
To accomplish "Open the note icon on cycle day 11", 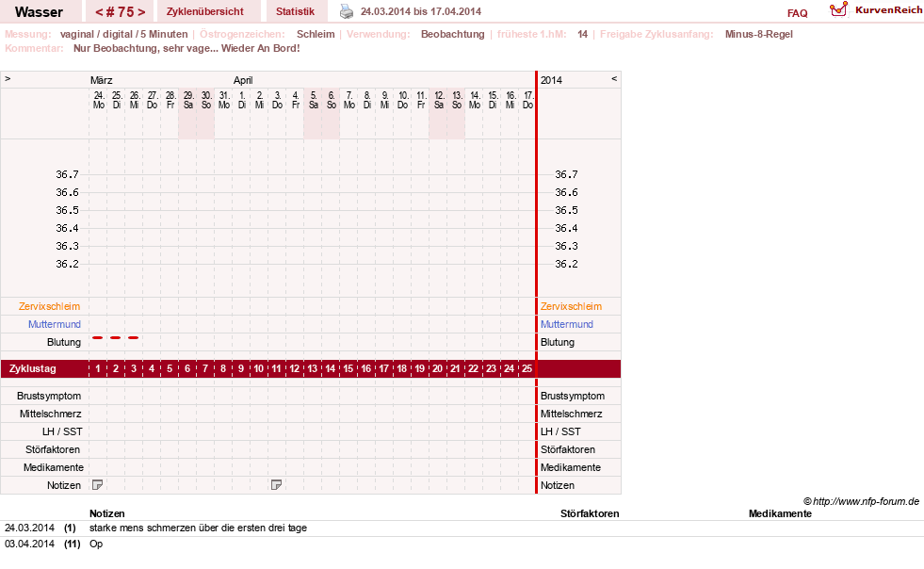I will (276, 484).
